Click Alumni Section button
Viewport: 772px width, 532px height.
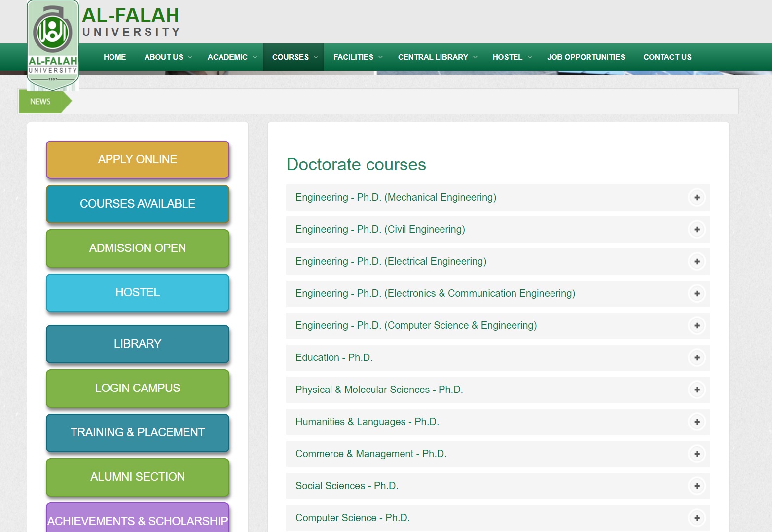point(138,477)
